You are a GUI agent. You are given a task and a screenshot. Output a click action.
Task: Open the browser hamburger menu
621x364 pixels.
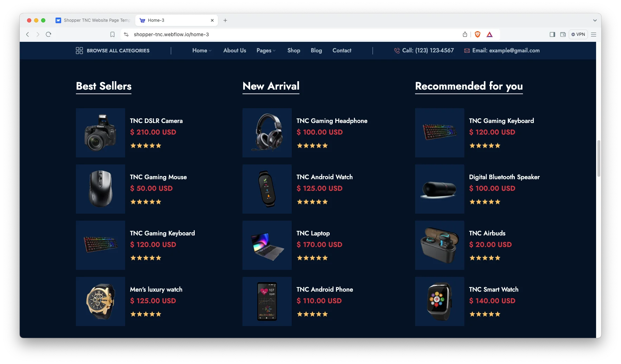coord(594,34)
